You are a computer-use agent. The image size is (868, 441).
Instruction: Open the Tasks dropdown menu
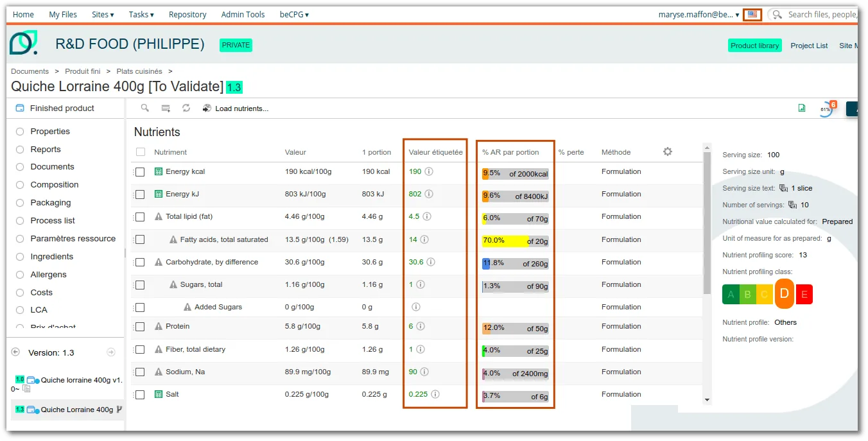(x=141, y=14)
